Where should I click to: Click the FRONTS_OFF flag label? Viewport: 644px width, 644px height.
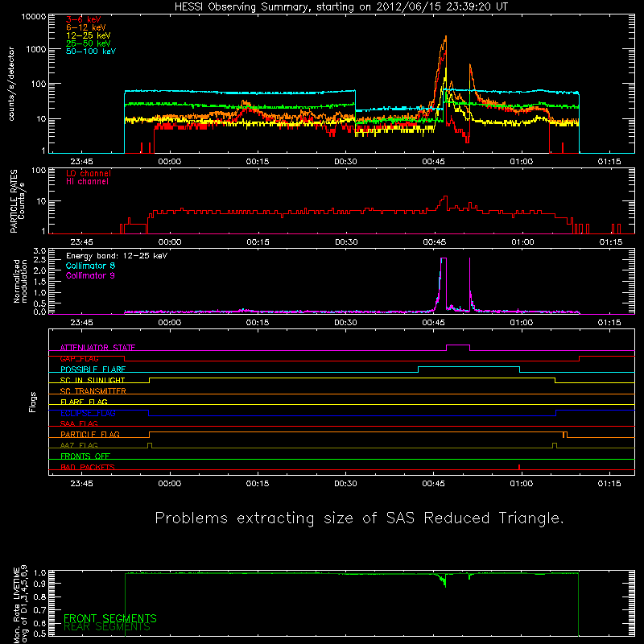[x=85, y=456]
